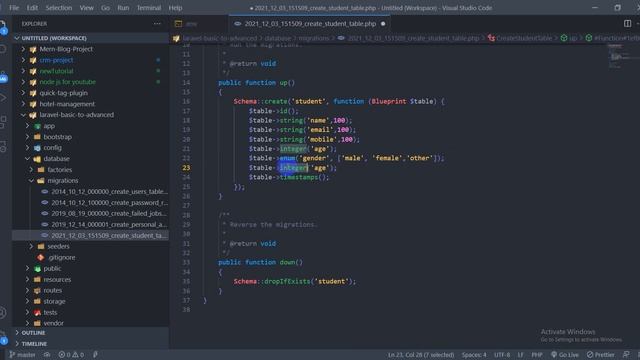
Task: Change language mode via PHP
Action: (x=537, y=355)
